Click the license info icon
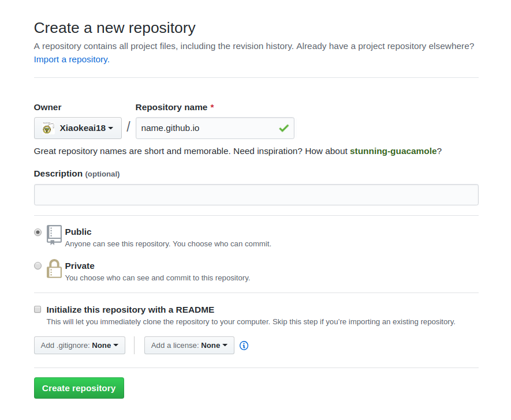The width and height of the screenshot is (511, 420). pyautogui.click(x=244, y=346)
